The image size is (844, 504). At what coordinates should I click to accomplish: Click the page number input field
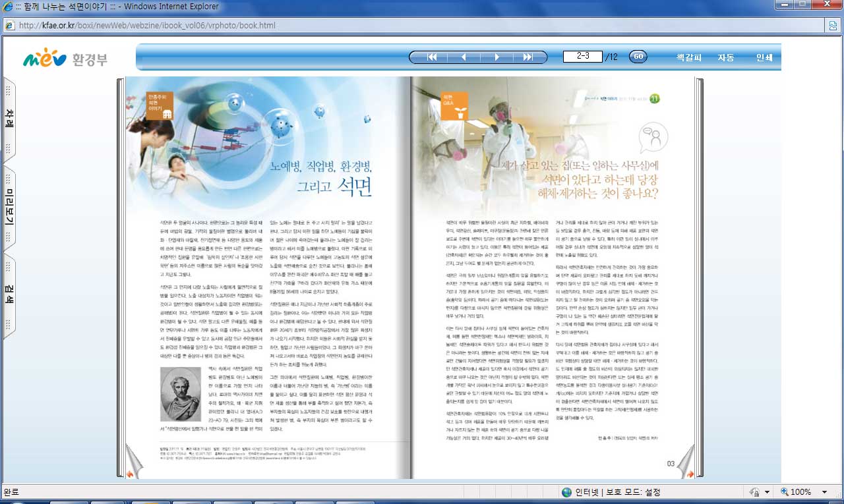tap(583, 57)
